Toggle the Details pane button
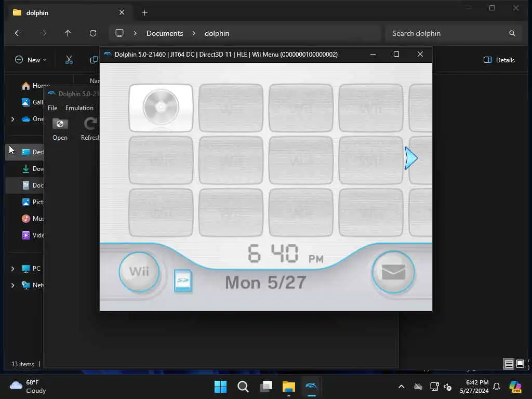 pyautogui.click(x=499, y=60)
